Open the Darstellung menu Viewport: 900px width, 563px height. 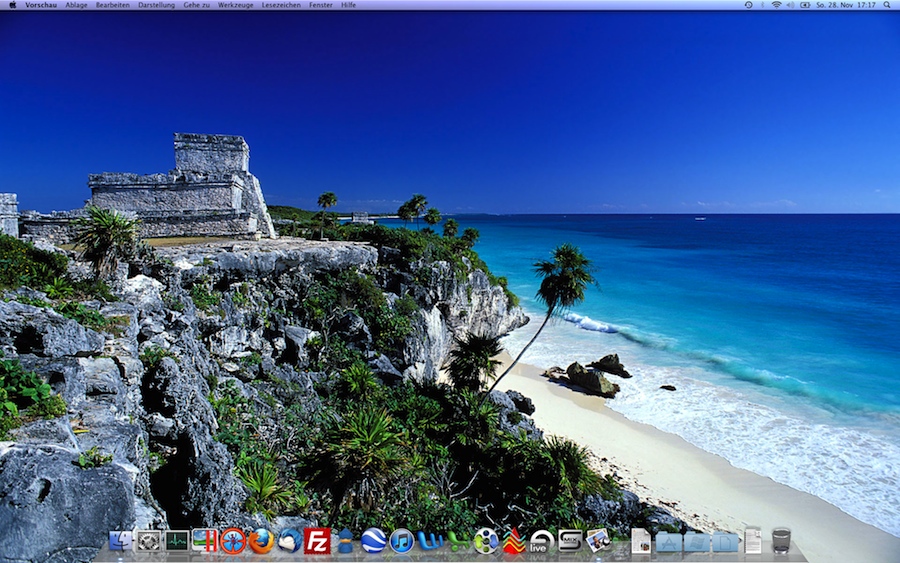point(156,5)
